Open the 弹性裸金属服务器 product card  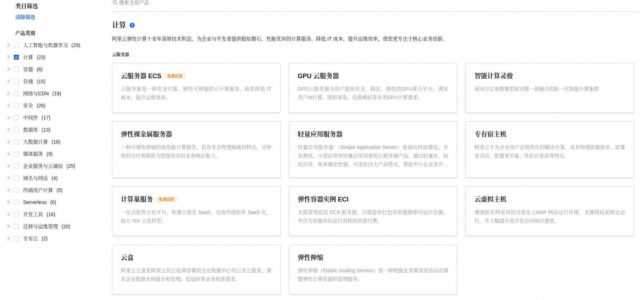tap(196, 149)
